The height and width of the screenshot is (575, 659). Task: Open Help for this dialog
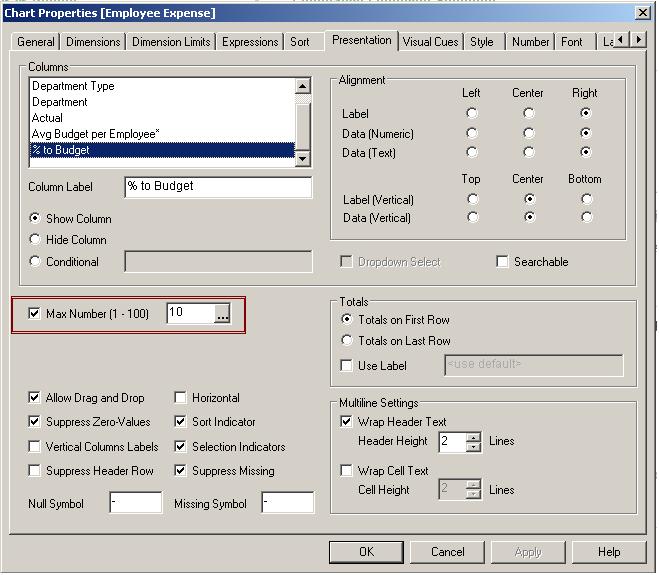pyautogui.click(x=609, y=552)
